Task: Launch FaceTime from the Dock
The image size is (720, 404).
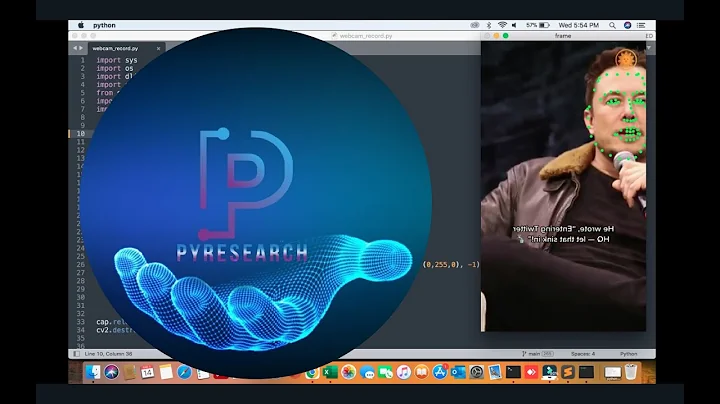Action: (x=385, y=372)
